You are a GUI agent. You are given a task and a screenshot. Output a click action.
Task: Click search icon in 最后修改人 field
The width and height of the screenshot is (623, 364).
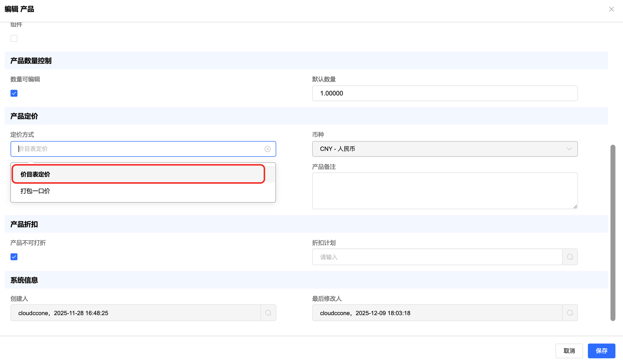[x=570, y=313]
